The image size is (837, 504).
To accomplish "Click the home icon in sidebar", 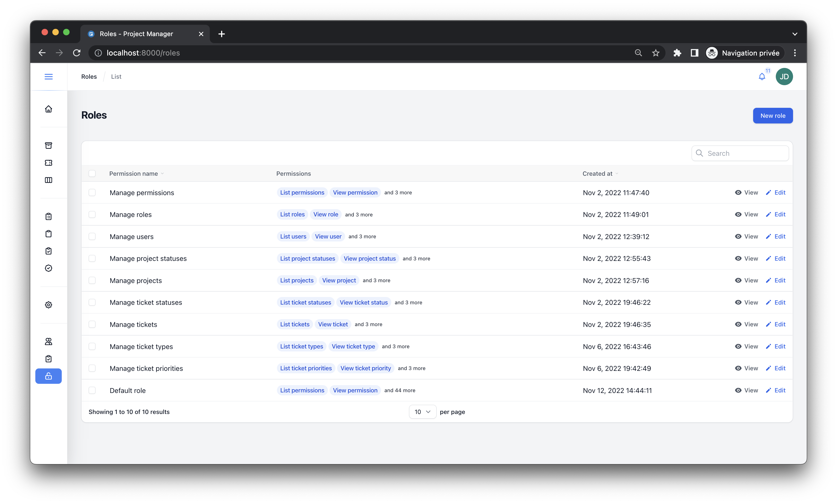I will click(49, 109).
